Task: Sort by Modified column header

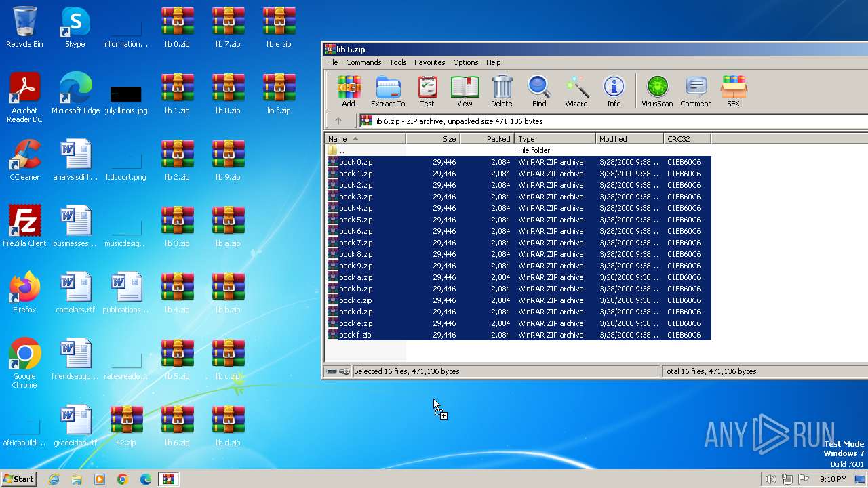Action: (629, 139)
